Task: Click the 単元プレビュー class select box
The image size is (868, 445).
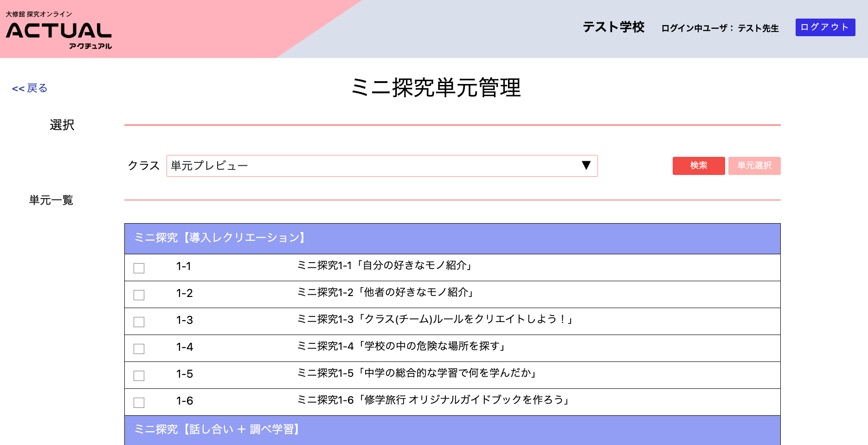Action: tap(371, 166)
